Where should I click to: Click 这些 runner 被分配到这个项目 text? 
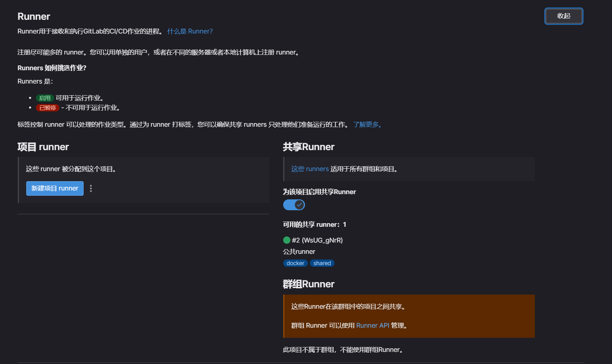72,169
